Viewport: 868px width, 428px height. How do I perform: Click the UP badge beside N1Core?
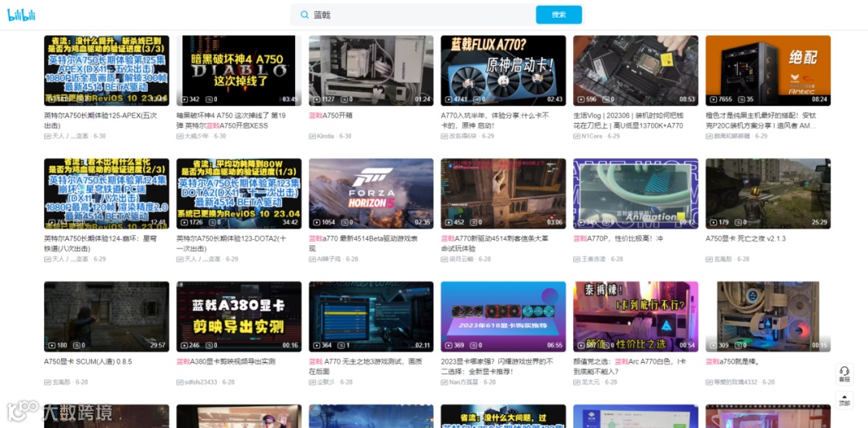coord(577,136)
